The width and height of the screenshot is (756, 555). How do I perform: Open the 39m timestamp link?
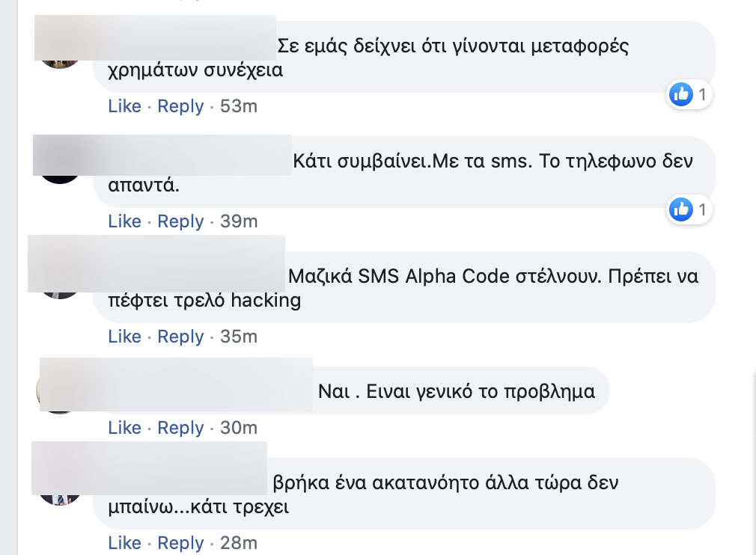pos(239,221)
